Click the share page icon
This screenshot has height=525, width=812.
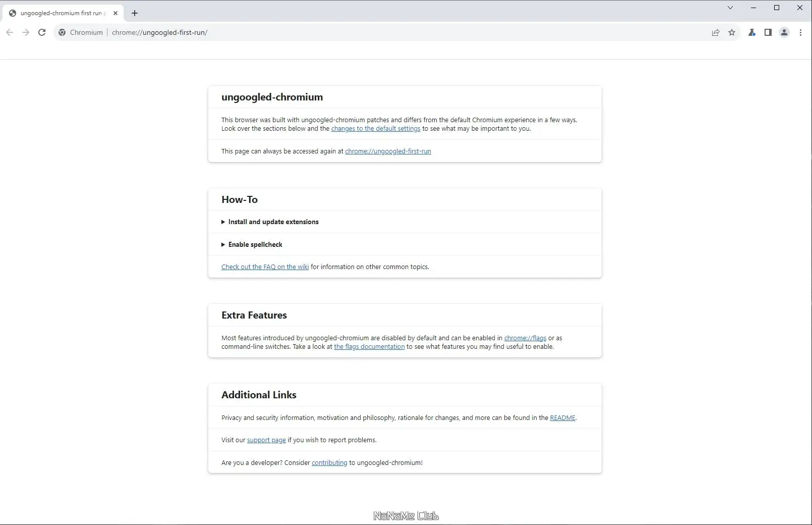(715, 32)
